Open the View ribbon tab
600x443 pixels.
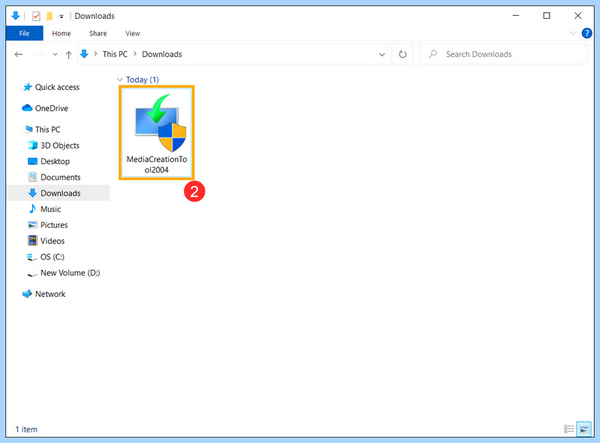pyautogui.click(x=133, y=33)
